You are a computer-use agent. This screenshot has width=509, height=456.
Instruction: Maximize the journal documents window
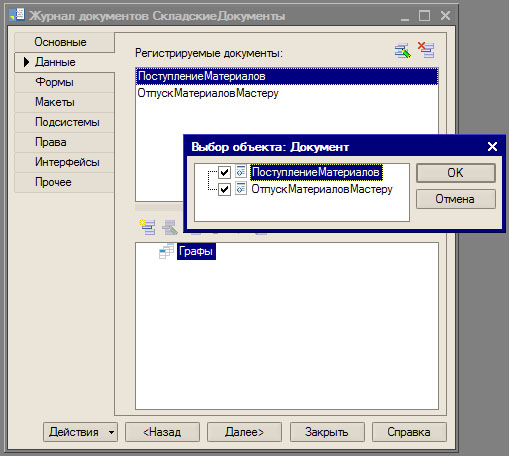(x=424, y=16)
